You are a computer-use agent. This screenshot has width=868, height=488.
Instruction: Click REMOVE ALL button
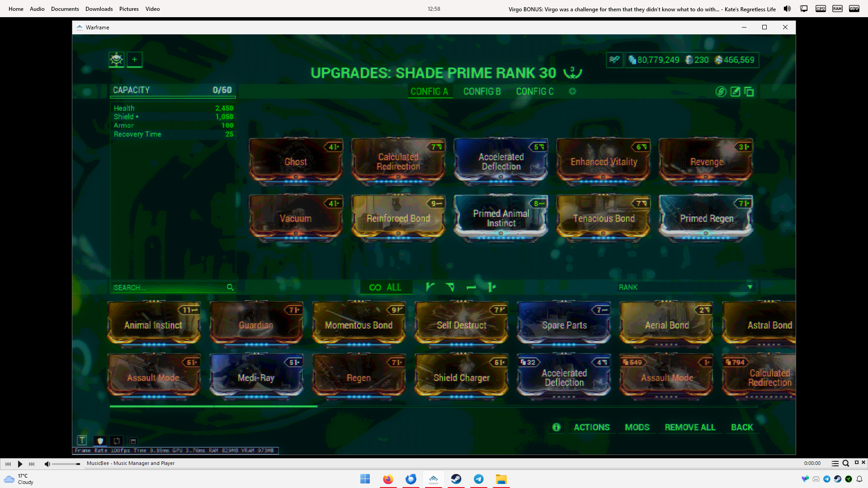[690, 427]
